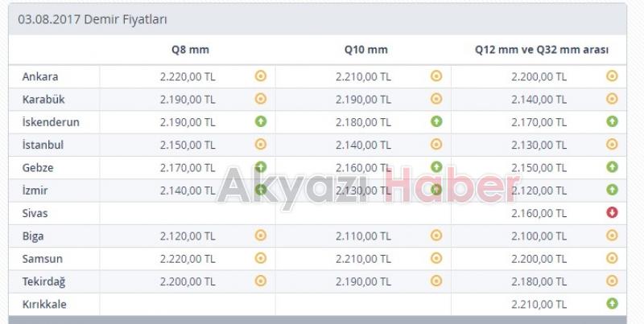
Task: Click the Gebze Q12-Q32 green up arrow
Action: [x=612, y=167]
